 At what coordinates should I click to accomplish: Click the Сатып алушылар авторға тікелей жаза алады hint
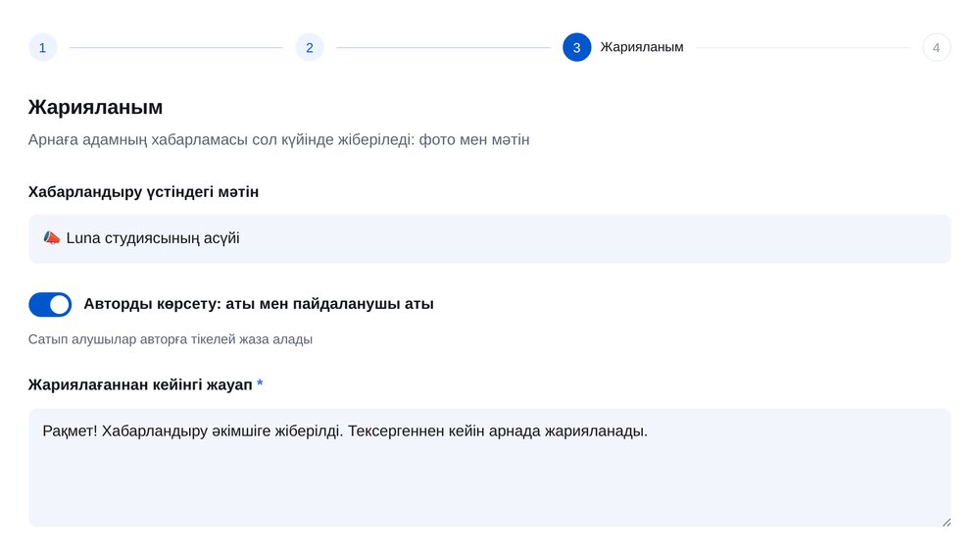point(170,339)
